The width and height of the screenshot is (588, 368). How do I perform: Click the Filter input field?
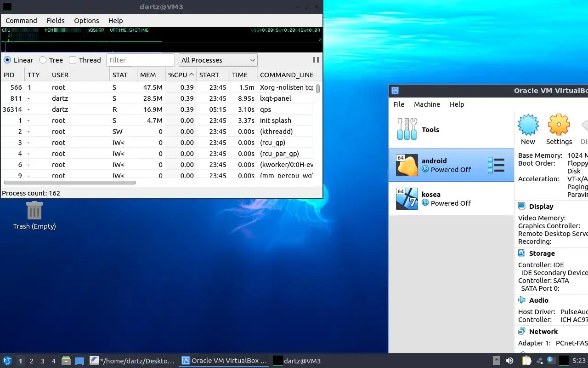[141, 60]
